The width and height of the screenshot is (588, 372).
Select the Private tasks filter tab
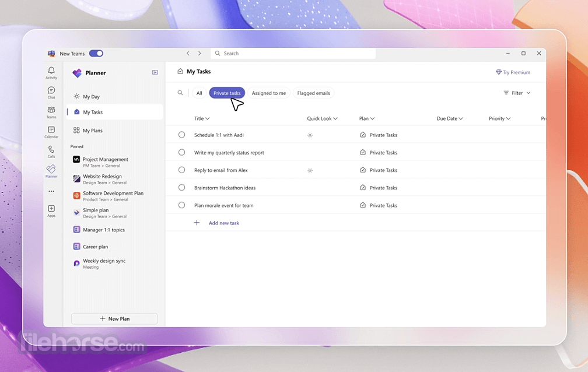pos(227,93)
